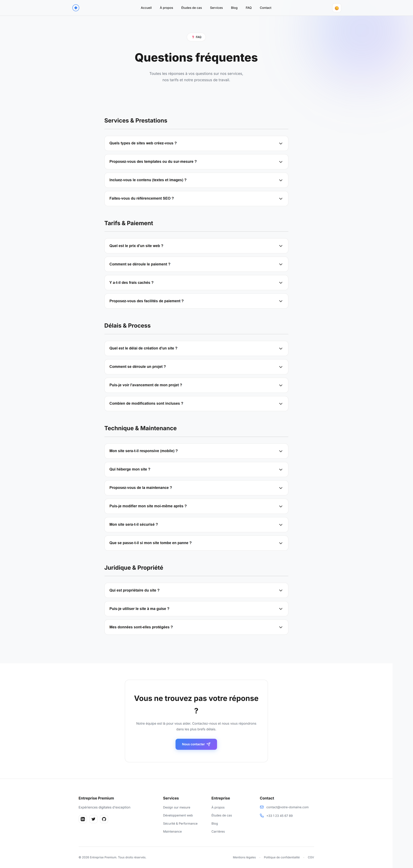
Task: Open the Twitter social icon
Action: 93,819
